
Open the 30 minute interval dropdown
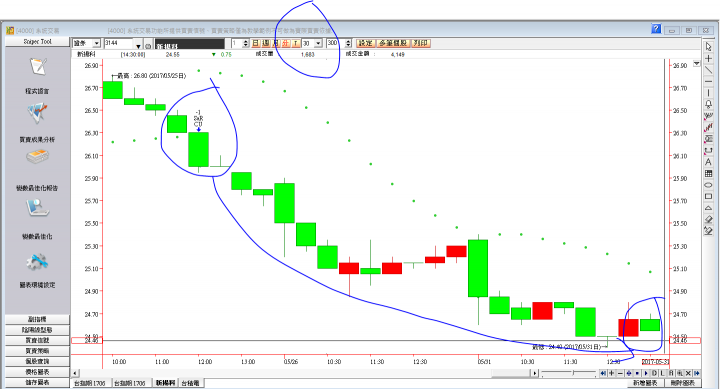click(x=318, y=43)
